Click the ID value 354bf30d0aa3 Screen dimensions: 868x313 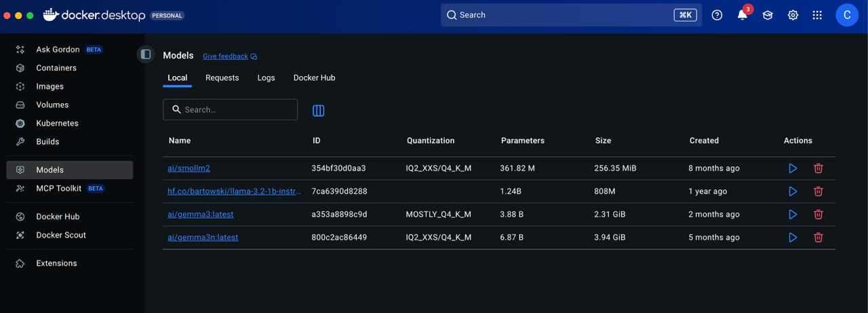(338, 168)
